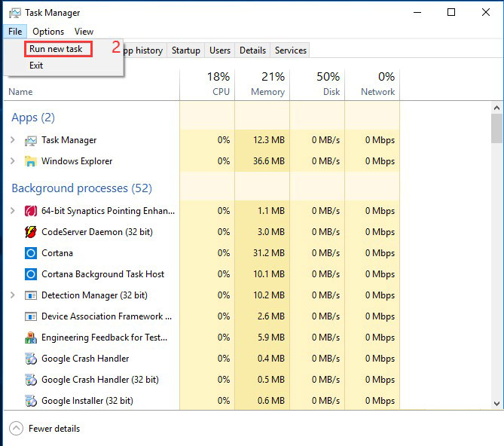Expand the 64-bit Synaptics Pointing entry
Viewport: 504px width, 446px height.
coord(13,211)
